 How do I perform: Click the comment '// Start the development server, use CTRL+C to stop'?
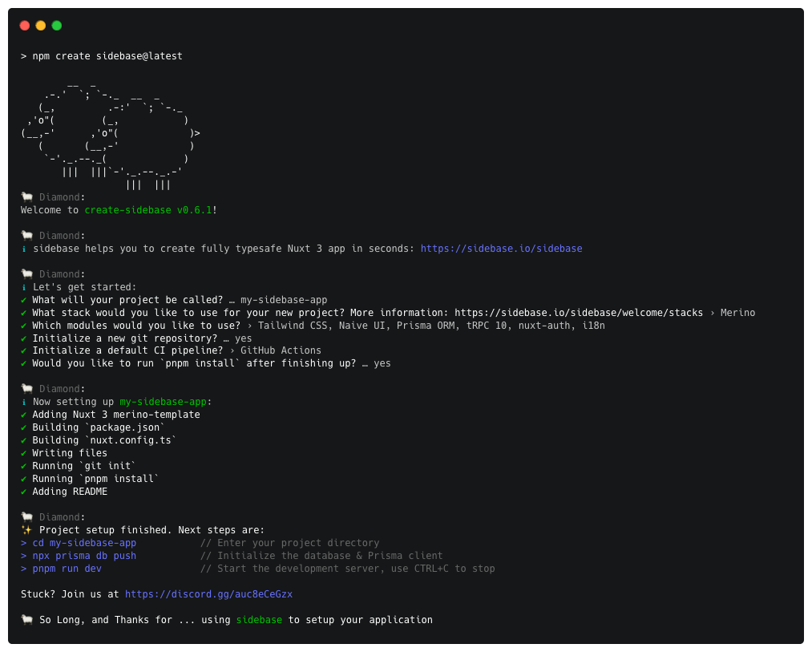[348, 569]
